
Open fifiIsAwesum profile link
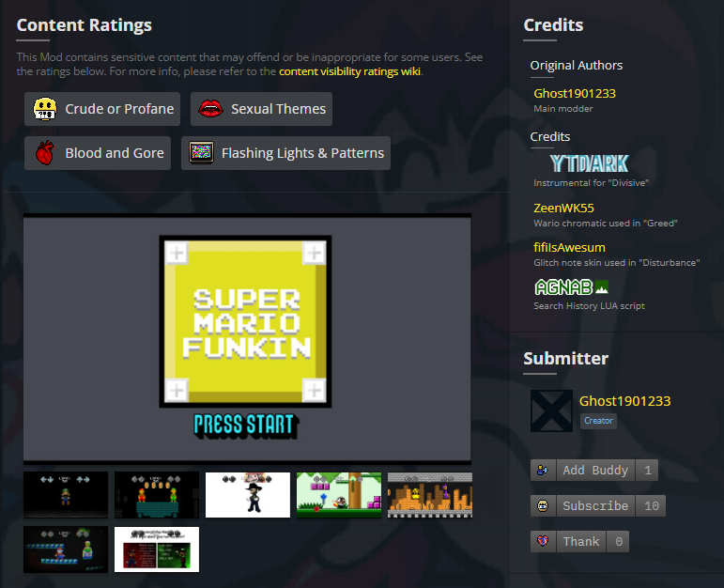pyautogui.click(x=569, y=248)
